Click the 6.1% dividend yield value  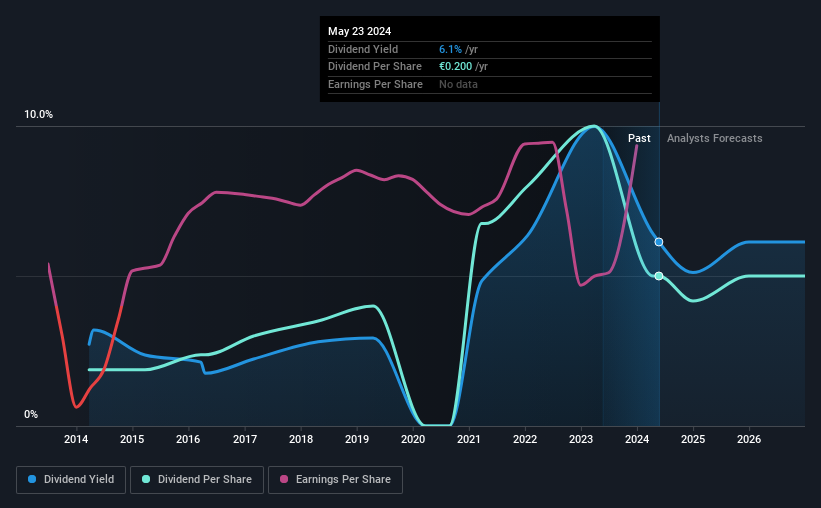[450, 49]
